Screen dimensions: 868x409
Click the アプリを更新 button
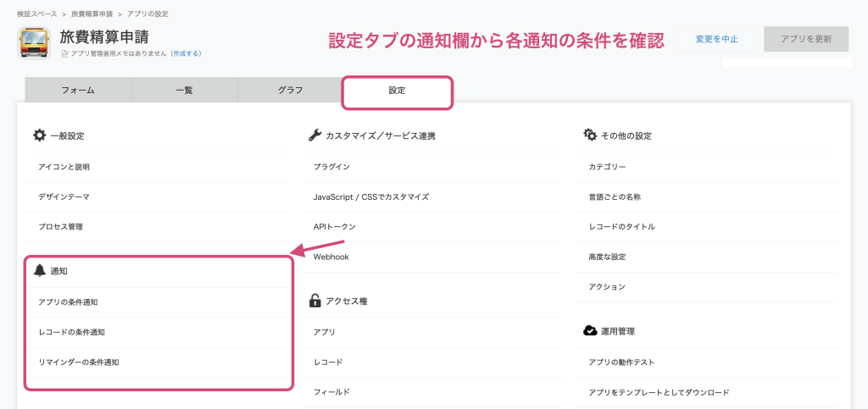click(x=806, y=39)
